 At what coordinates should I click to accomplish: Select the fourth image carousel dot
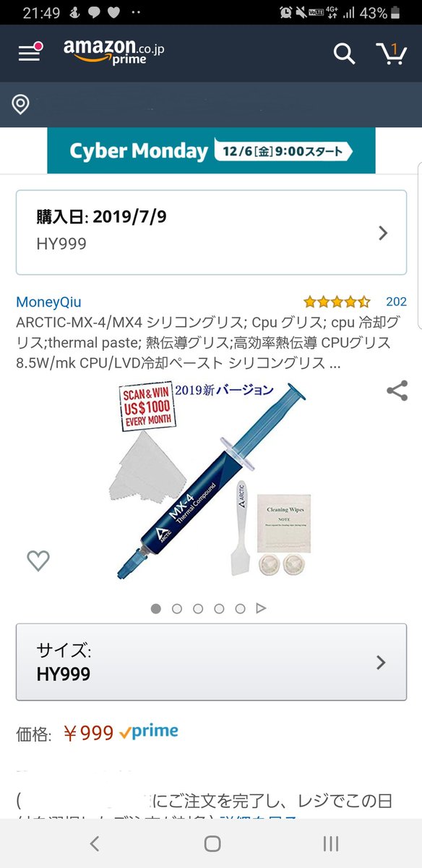coord(219,608)
